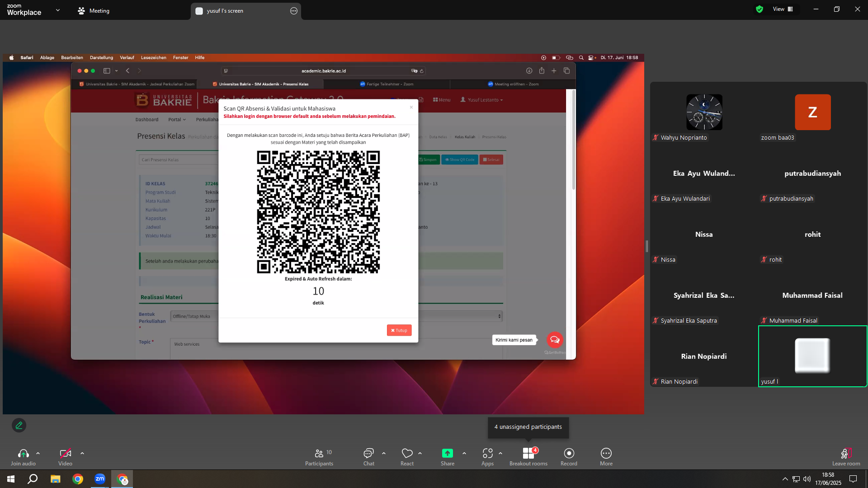The image size is (868, 488).
Task: Open the screen share options ellipsis
Action: click(294, 11)
